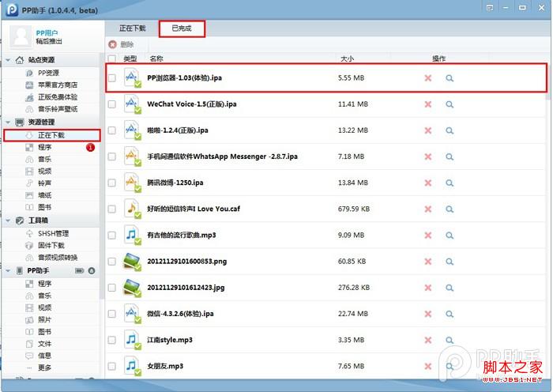The image size is (553, 392).
Task: Open SHSH管理 tool
Action: pos(53,233)
